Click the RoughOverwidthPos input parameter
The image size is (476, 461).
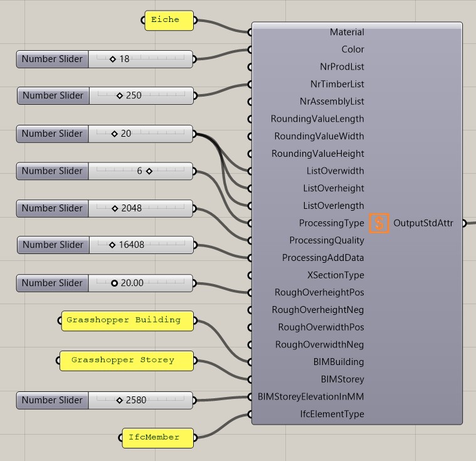[321, 327]
